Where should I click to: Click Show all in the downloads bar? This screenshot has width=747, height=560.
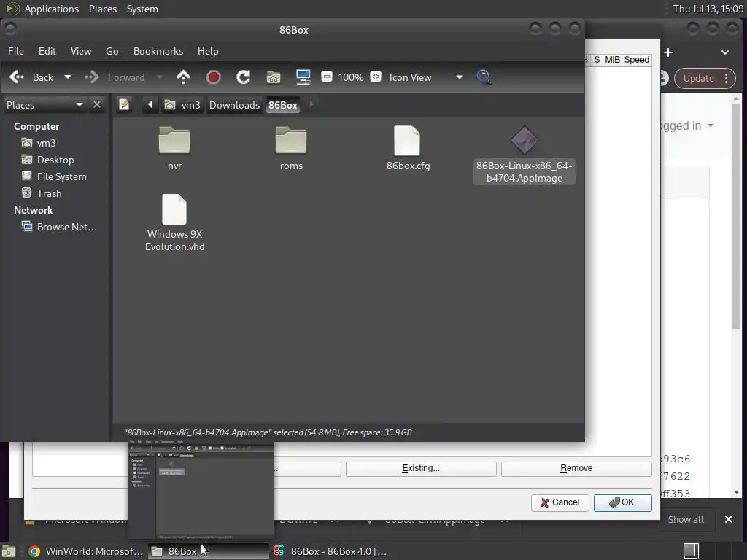(x=686, y=519)
